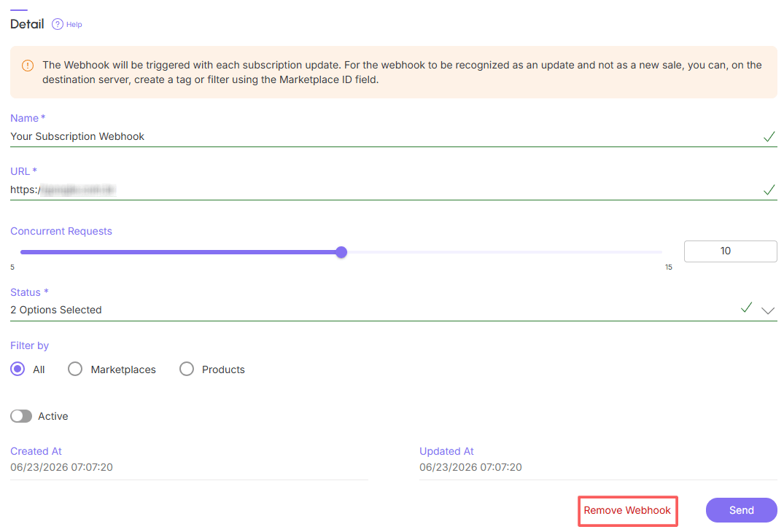This screenshot has width=784, height=532.
Task: Toggle the Active switch
Action: pos(21,416)
